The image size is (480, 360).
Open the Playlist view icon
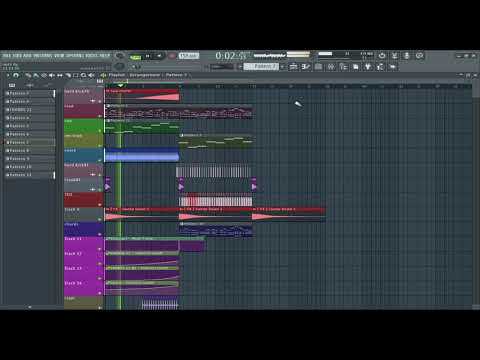(x=293, y=67)
